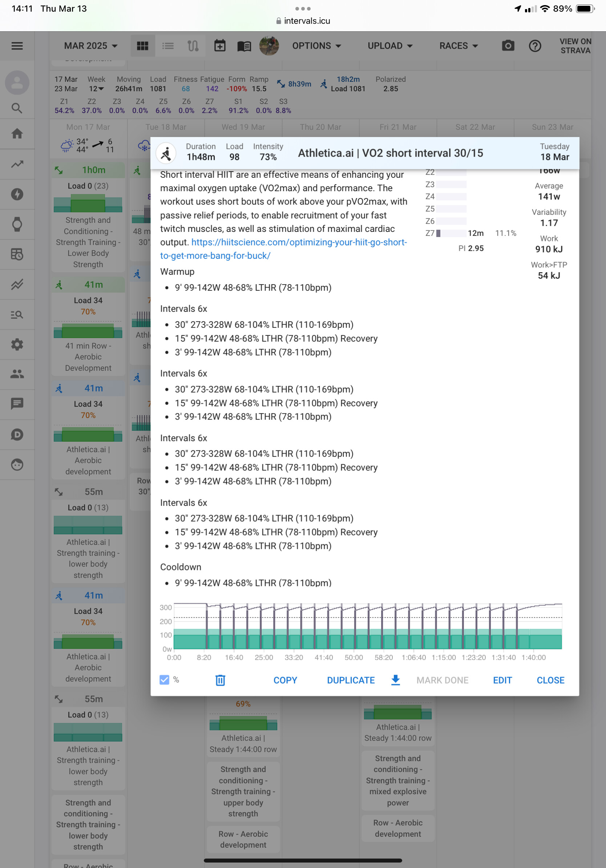Click the athlete profile photo in toolbar
Screen dimensions: 606x868
coord(269,46)
